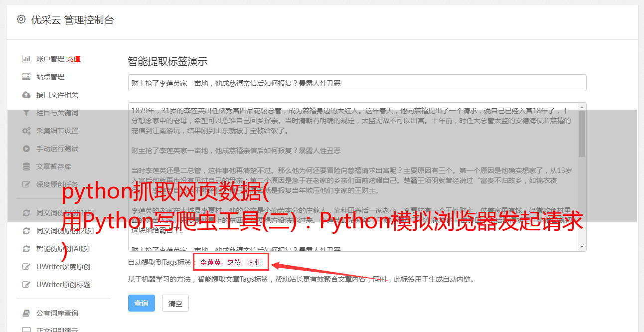Click the 清空 button
644x332 pixels.
[175, 303]
